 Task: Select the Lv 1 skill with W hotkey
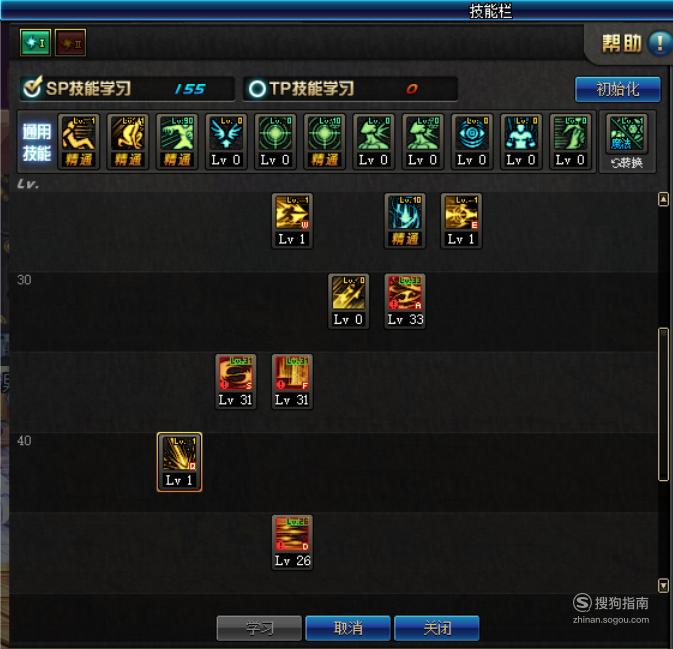coord(292,221)
